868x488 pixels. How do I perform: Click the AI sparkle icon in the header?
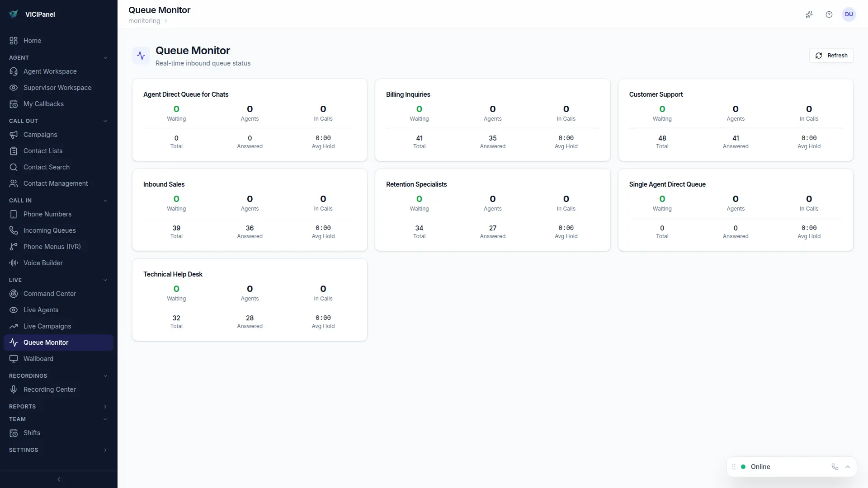point(809,14)
